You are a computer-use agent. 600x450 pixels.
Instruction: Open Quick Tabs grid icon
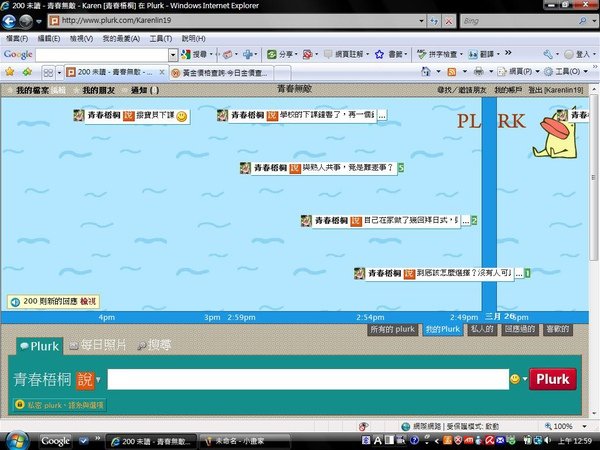click(48, 72)
